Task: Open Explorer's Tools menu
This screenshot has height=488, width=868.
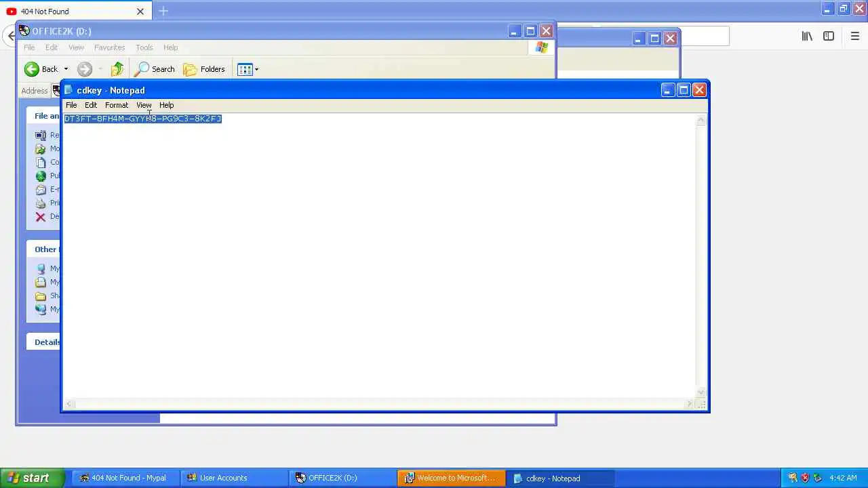Action: pyautogui.click(x=144, y=47)
